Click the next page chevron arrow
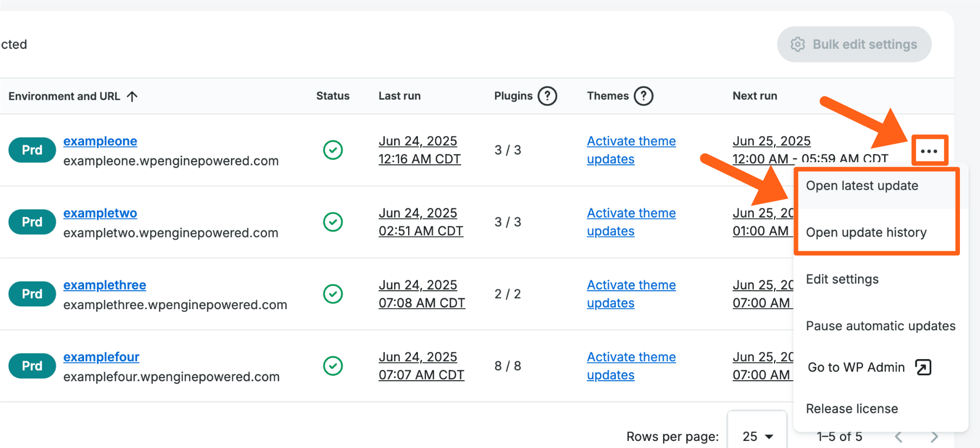The height and width of the screenshot is (448, 980). (x=934, y=437)
